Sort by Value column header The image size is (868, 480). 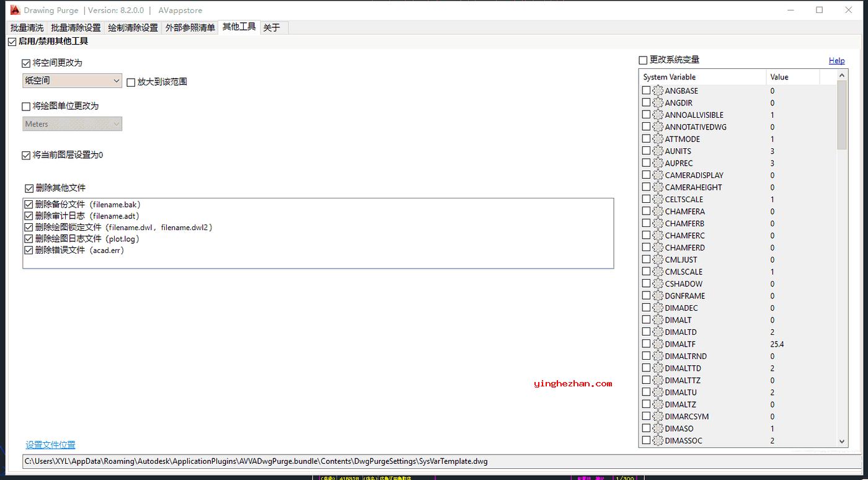[x=792, y=77]
